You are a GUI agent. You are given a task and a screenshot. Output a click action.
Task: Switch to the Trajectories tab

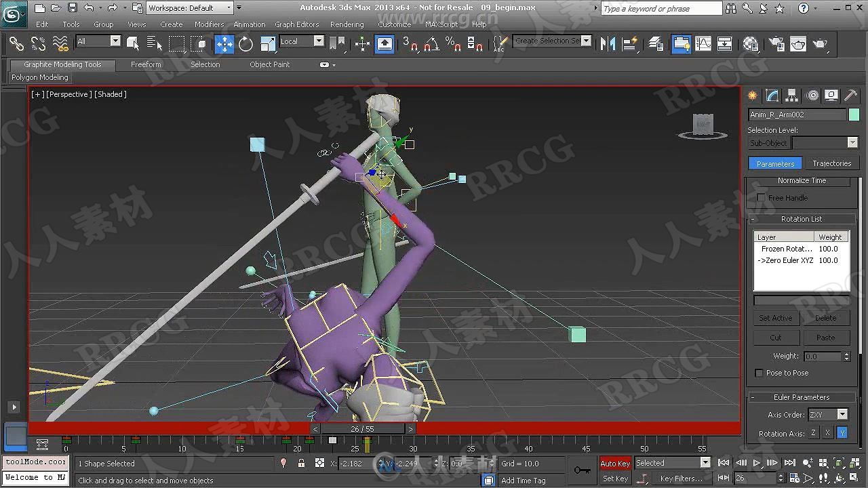coord(831,163)
